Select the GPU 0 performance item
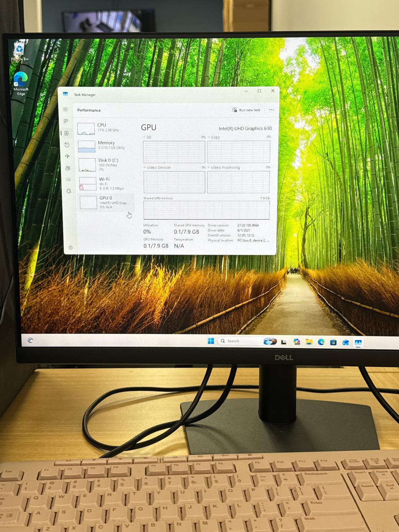 click(x=106, y=202)
